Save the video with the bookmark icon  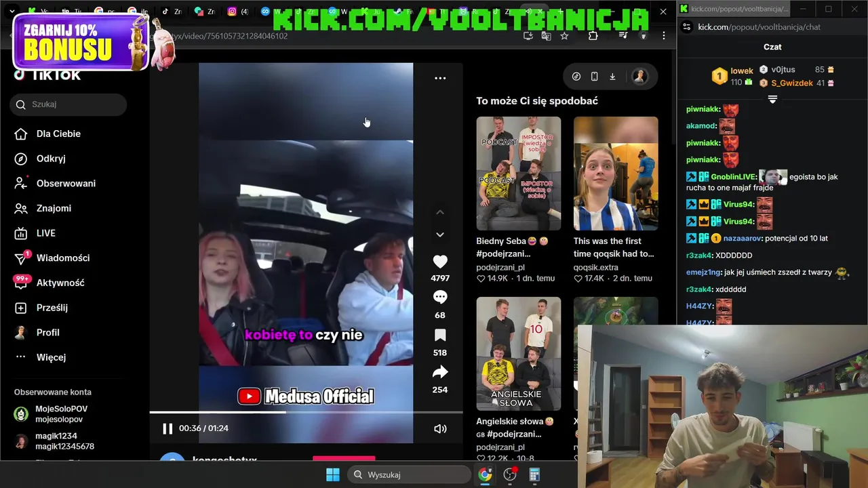click(440, 335)
